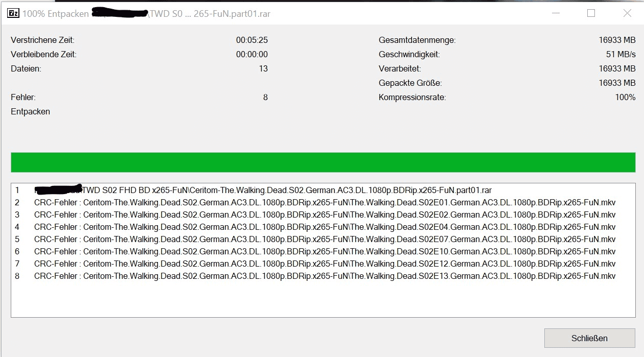
Task: Click the Kompressionsrate label
Action: (x=412, y=97)
